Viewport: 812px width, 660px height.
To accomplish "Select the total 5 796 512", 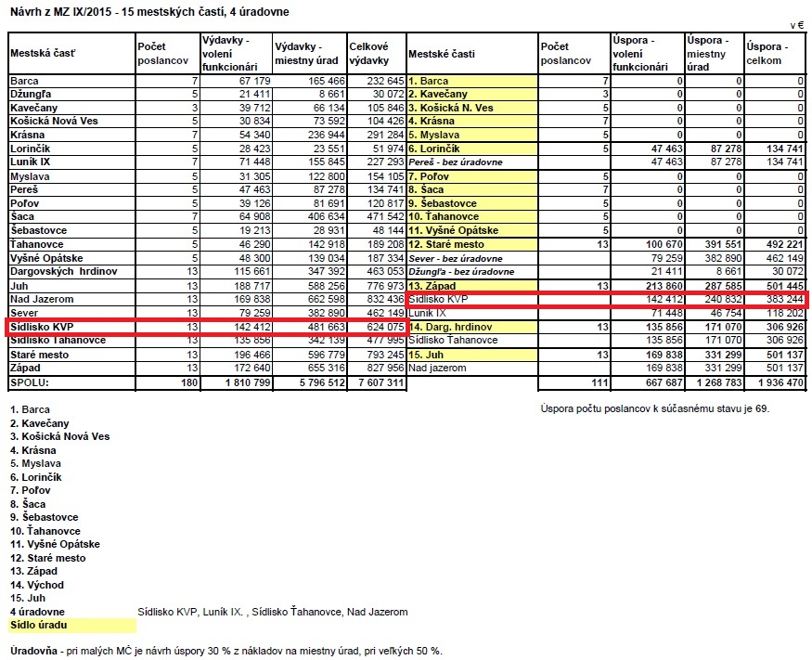I will (x=322, y=382).
